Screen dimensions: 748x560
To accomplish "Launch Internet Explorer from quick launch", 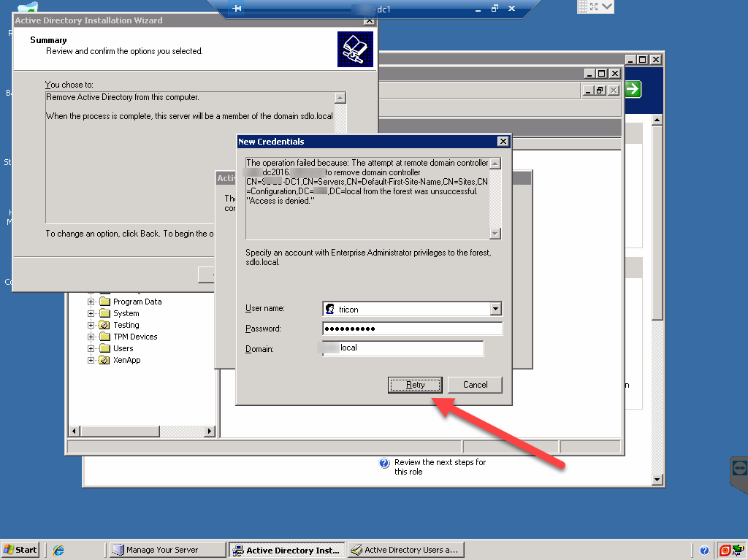I will [58, 551].
